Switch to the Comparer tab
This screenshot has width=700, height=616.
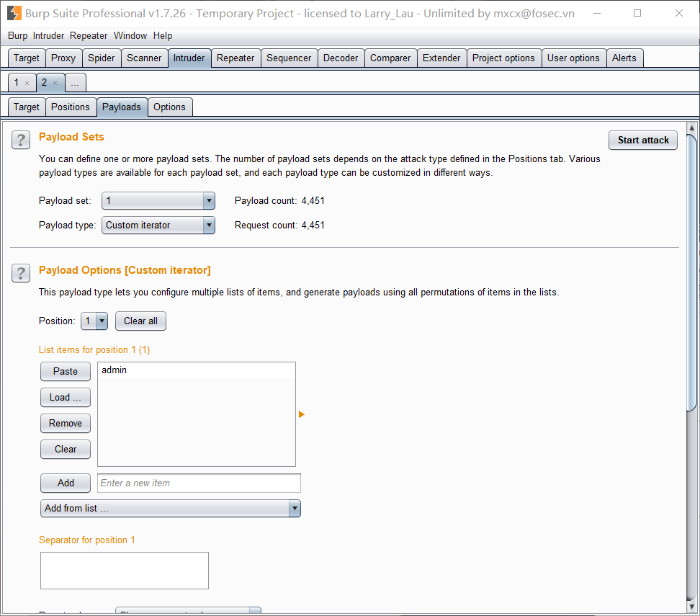click(x=390, y=58)
